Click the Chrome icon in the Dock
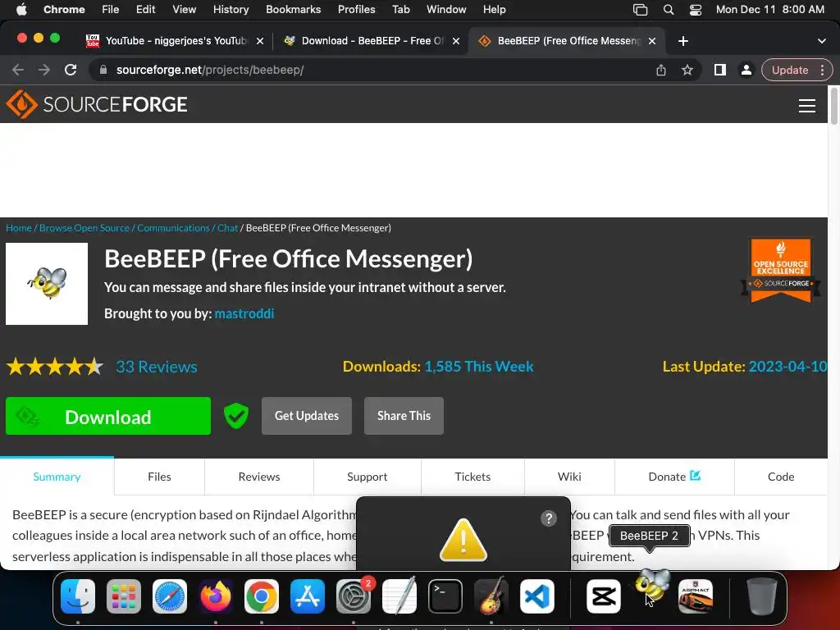Screen dimensions: 840x630 [262, 596]
